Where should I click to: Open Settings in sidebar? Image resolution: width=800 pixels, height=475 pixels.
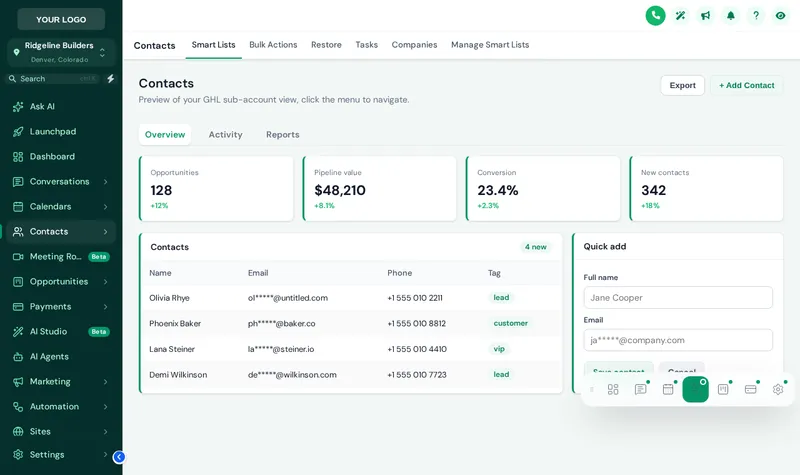60,454
